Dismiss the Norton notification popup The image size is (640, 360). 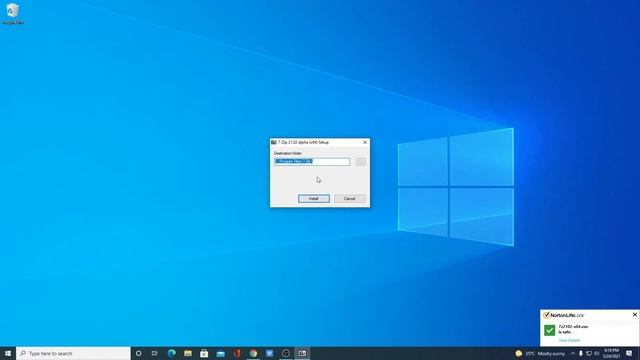click(635, 315)
